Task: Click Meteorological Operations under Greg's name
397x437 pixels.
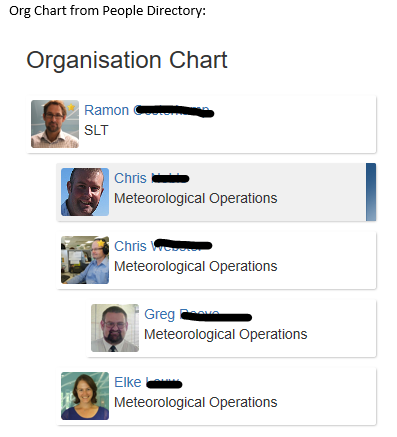Action: click(x=226, y=334)
